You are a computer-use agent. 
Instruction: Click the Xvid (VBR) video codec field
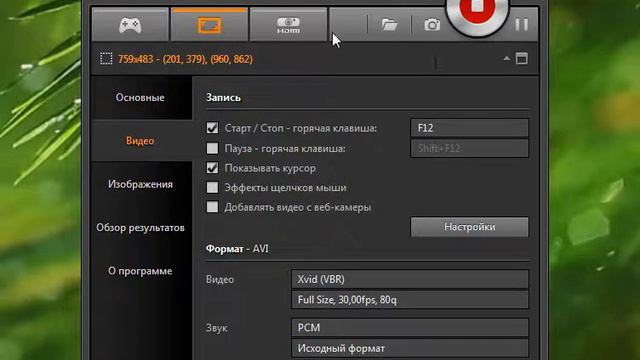pos(410,280)
